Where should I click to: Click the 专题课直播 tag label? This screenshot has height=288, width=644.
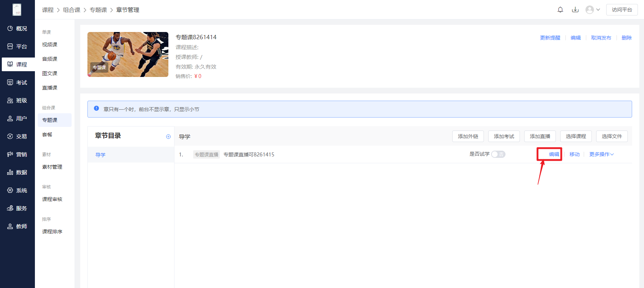coord(207,155)
